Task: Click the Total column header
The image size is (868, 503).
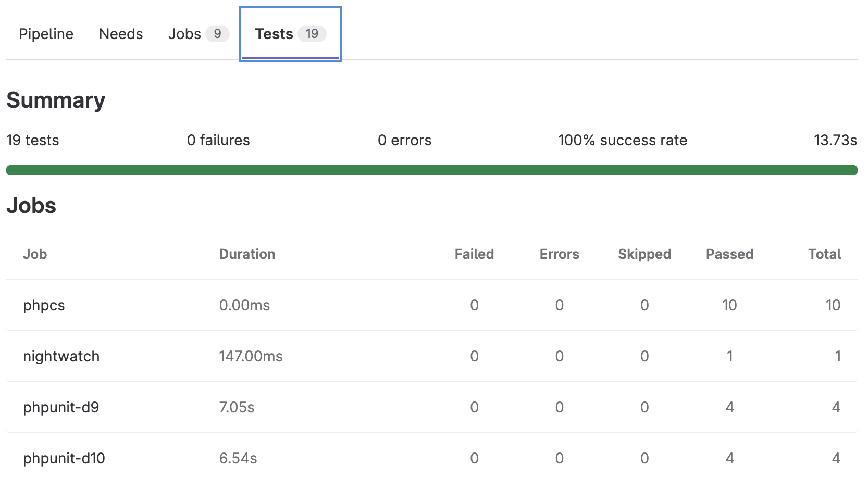Action: pyautogui.click(x=824, y=254)
